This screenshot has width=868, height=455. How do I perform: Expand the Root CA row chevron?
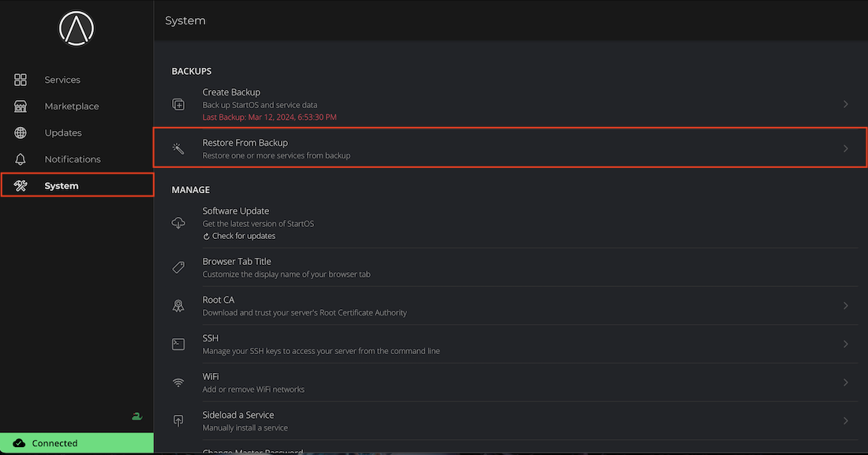pos(845,306)
